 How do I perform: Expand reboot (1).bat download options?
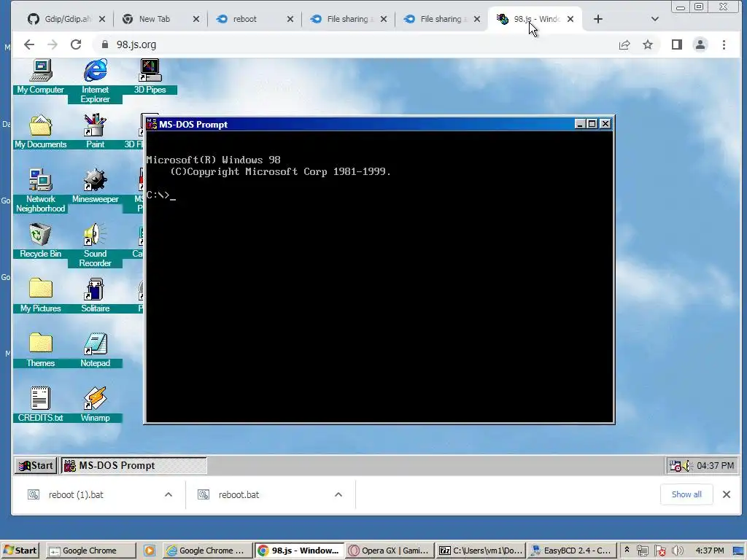tap(169, 495)
